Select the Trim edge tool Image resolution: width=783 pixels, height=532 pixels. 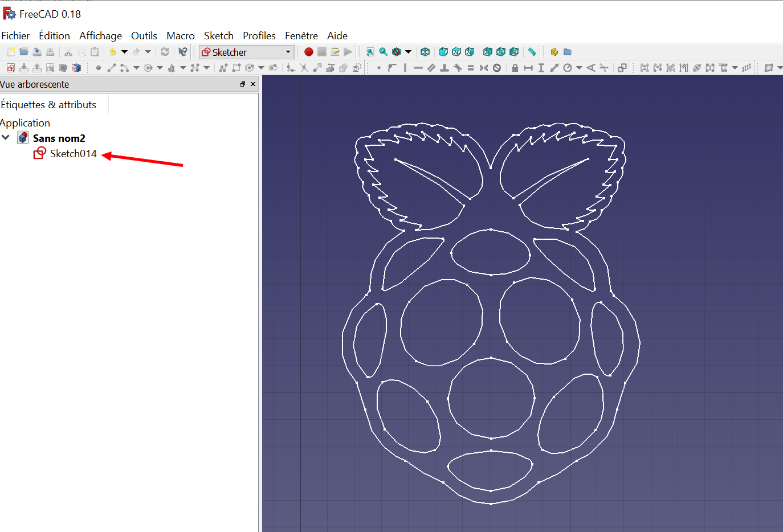(304, 68)
